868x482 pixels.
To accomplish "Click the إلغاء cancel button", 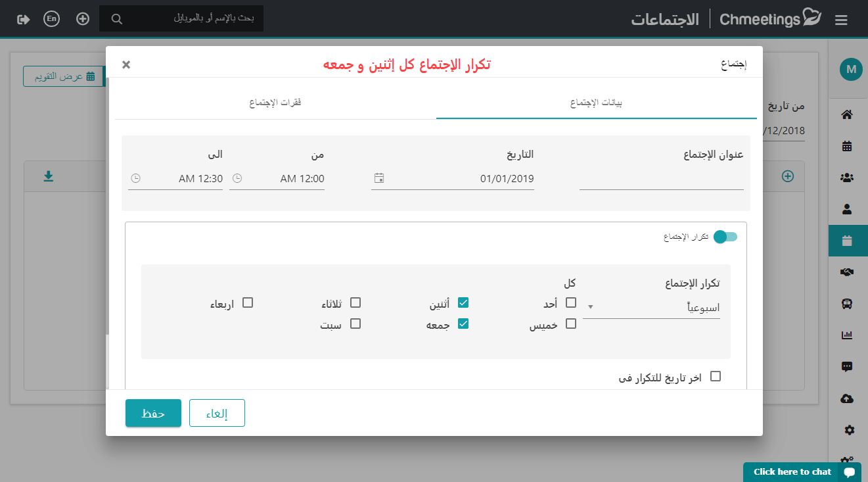I will tap(217, 413).
